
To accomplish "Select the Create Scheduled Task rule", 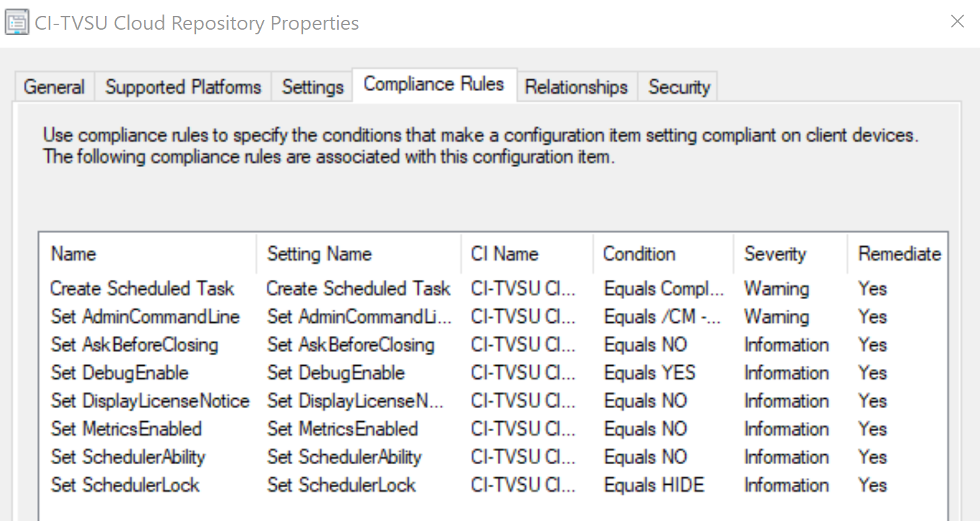I will click(x=143, y=289).
